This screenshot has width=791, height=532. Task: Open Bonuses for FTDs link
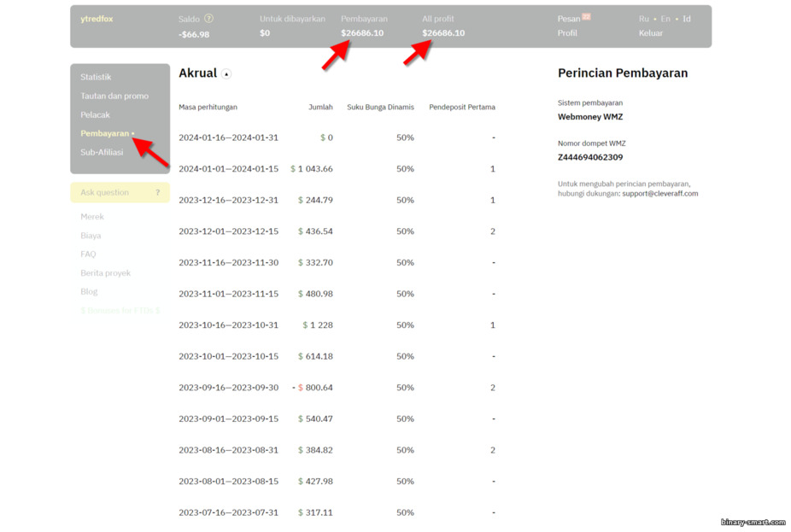(120, 311)
